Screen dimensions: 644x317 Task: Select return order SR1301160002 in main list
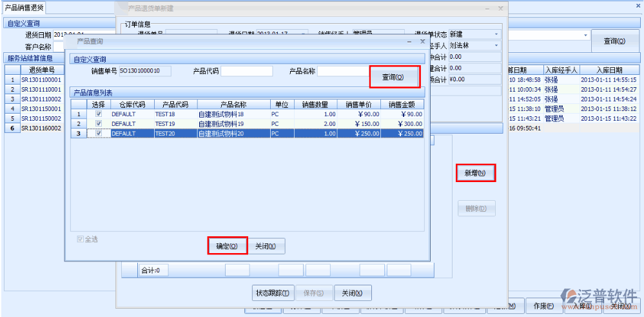tap(41, 128)
